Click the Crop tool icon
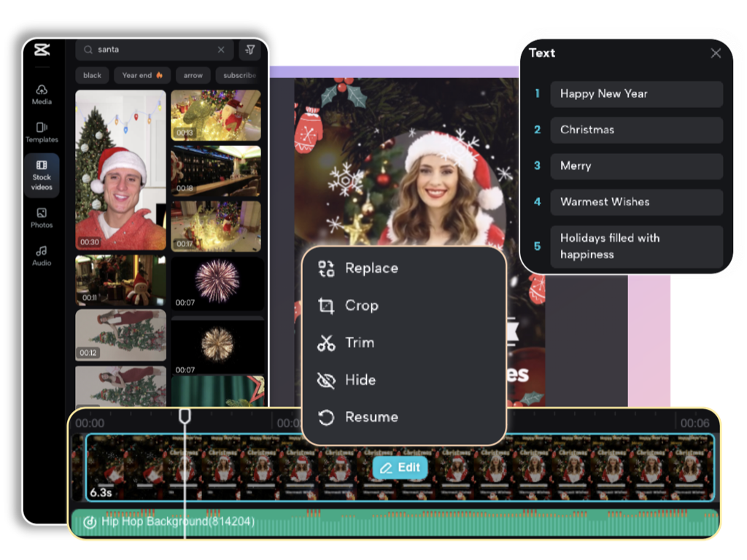This screenshot has height=560, width=747. pos(326,306)
